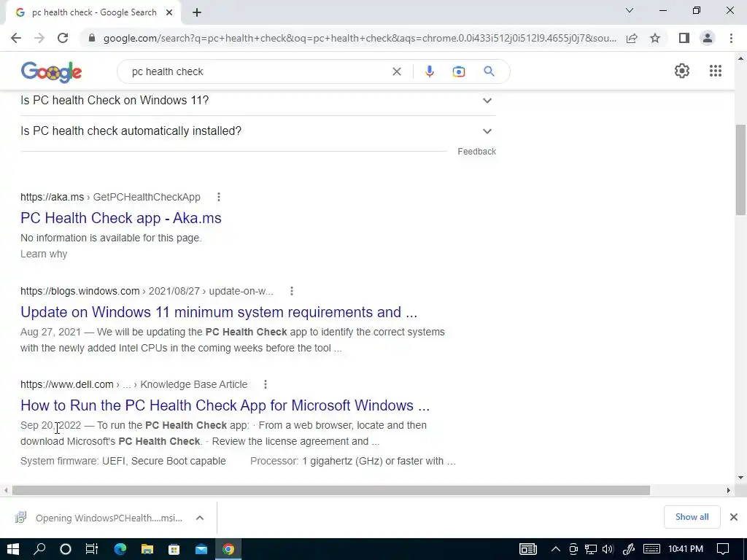The height and width of the screenshot is (560, 747).
Task: Open Chrome profile avatar menu
Action: tap(708, 38)
